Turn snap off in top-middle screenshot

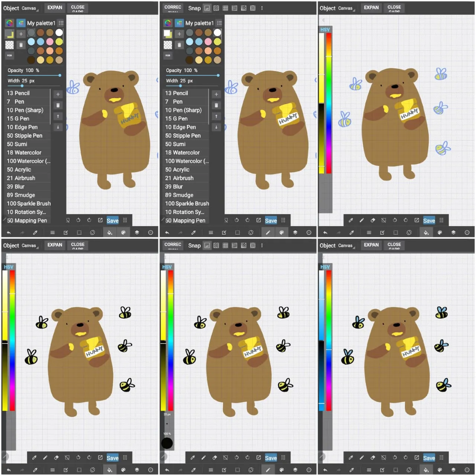(207, 8)
